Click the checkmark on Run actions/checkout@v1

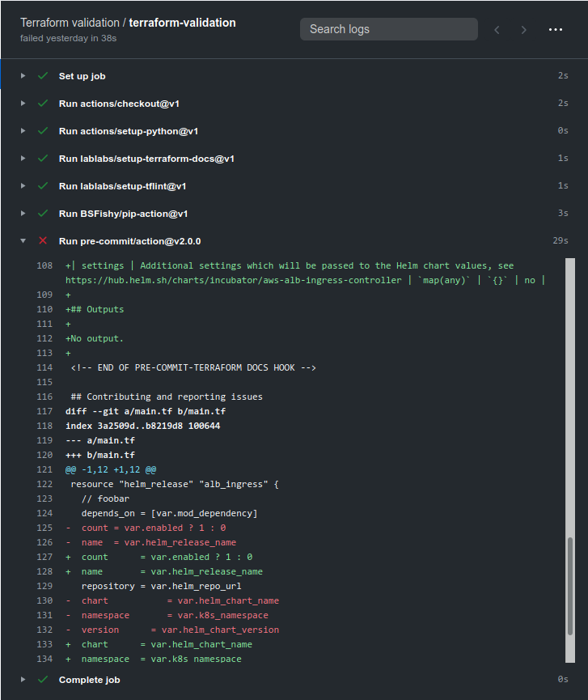click(x=43, y=103)
